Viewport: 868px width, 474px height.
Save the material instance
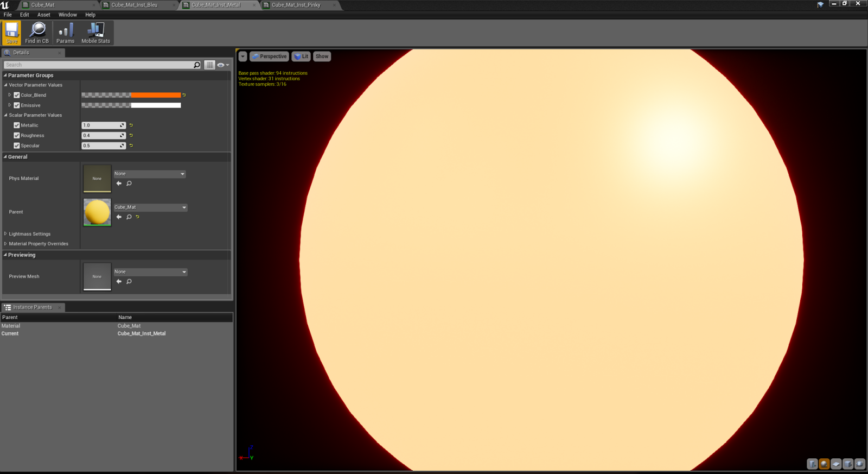point(11,33)
